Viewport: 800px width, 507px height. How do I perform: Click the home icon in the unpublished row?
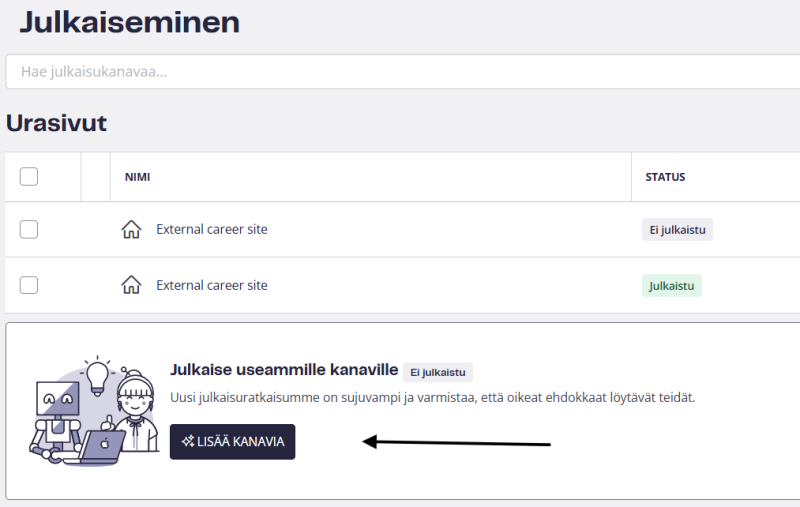click(x=131, y=230)
